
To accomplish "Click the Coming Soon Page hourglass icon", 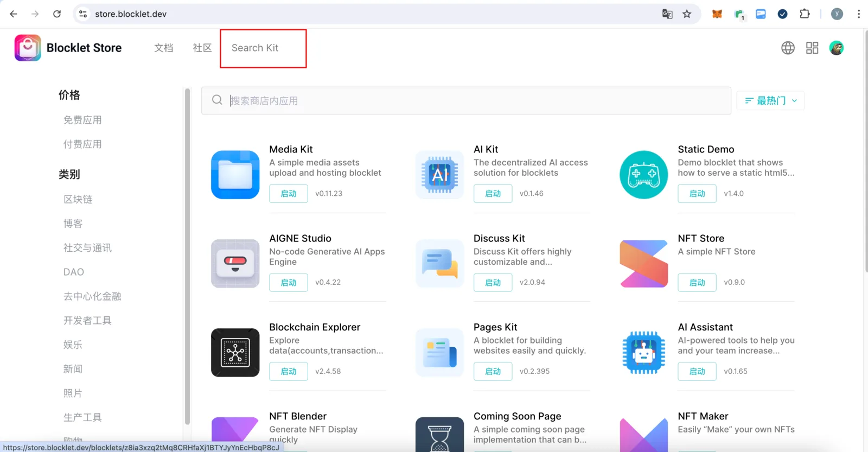I will tap(439, 435).
